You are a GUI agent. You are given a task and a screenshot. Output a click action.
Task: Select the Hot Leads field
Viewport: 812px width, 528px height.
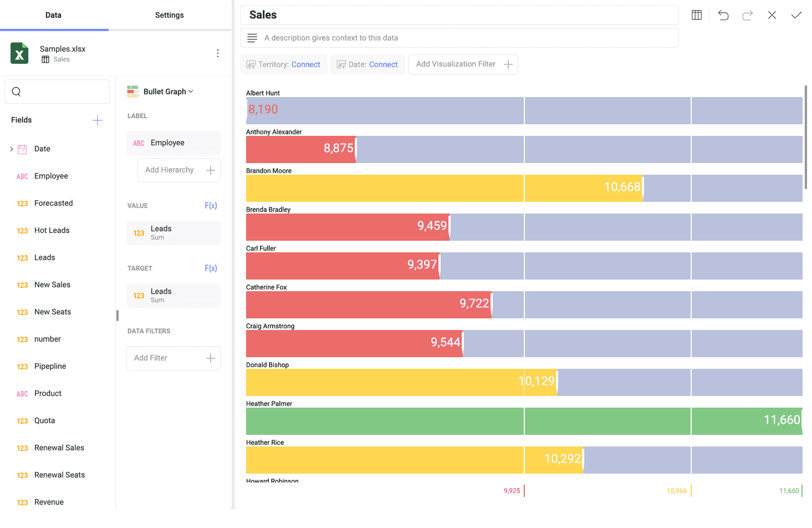point(52,231)
